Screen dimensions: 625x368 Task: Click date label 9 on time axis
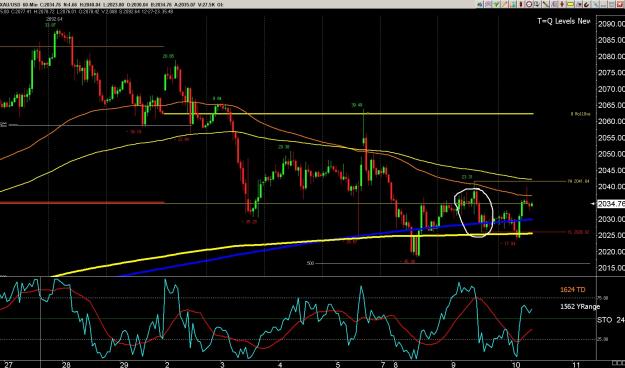453,364
